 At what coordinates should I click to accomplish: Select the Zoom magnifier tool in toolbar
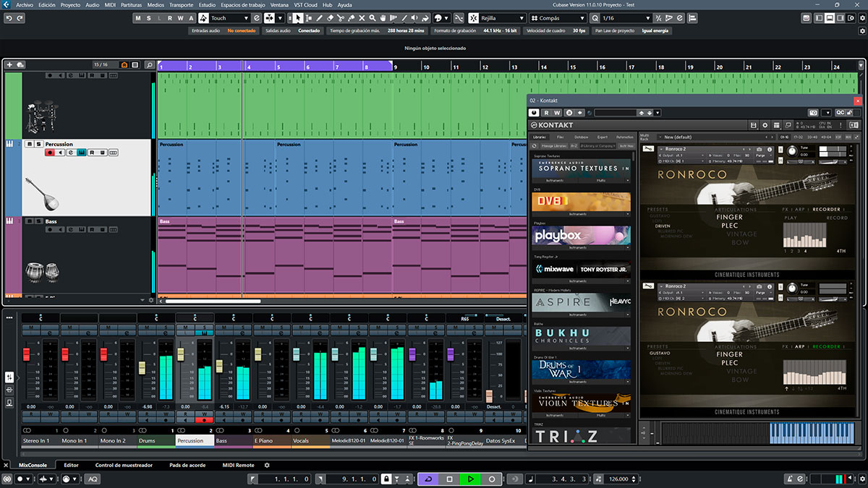pos(373,18)
